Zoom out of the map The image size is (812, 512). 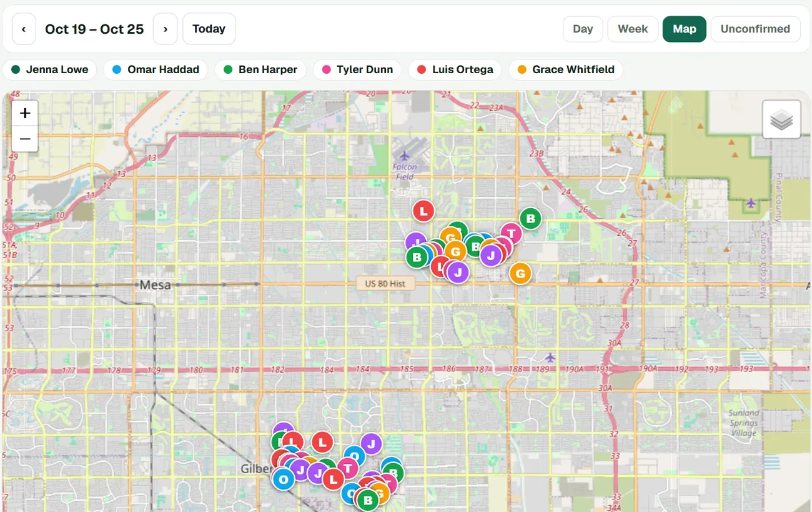pos(25,139)
